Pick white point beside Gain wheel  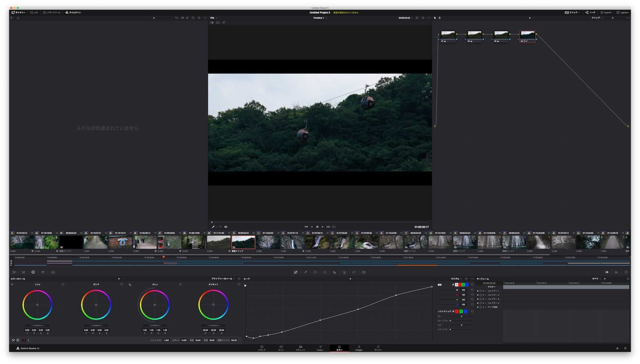point(130,284)
